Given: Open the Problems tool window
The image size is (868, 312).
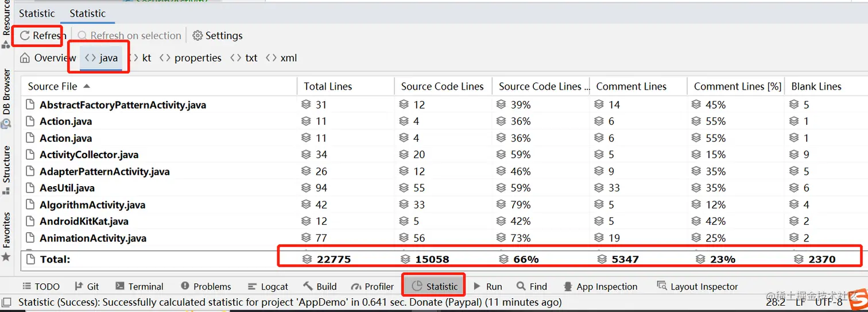Looking at the screenshot, I should pos(206,286).
